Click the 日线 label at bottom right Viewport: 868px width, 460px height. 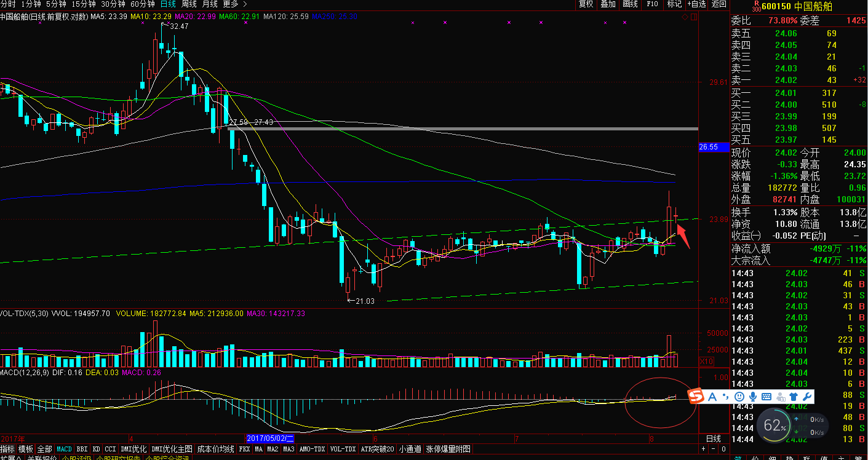[713, 438]
